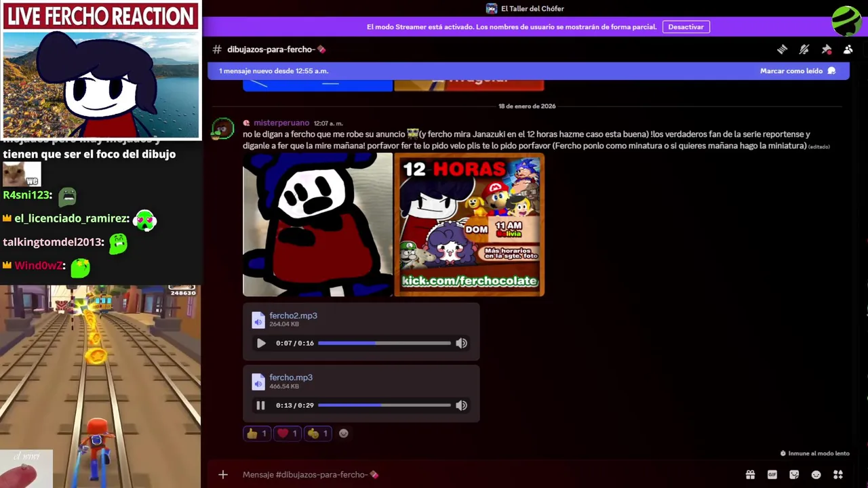Click the server icon next to title
868x488 pixels.
(x=492, y=9)
